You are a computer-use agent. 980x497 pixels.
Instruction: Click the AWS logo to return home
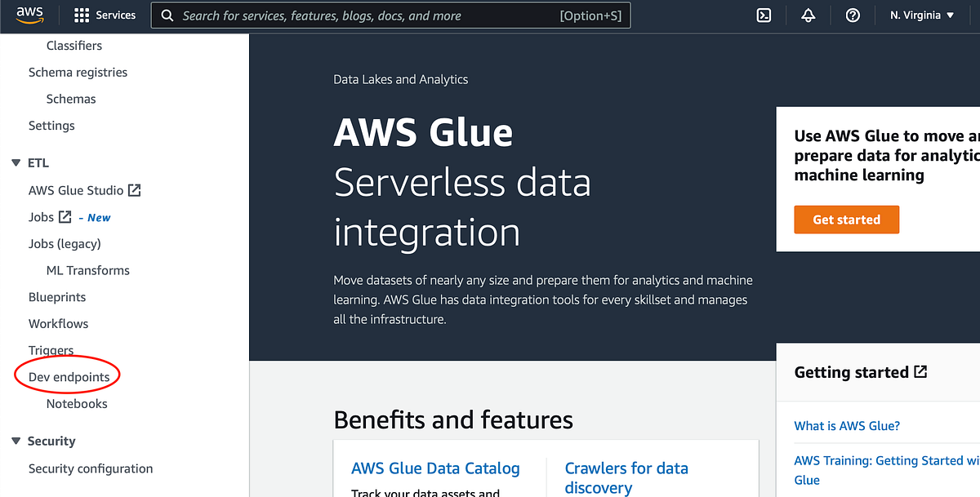(x=30, y=14)
